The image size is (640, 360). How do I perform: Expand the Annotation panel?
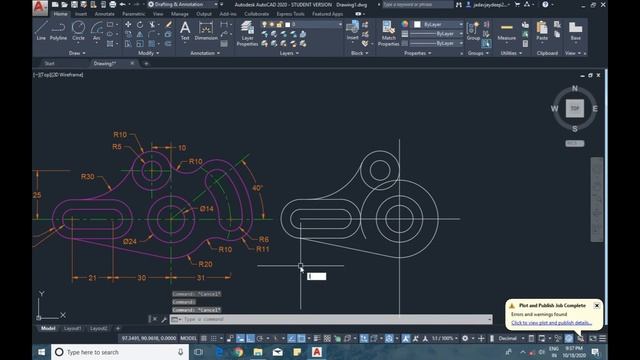click(205, 53)
